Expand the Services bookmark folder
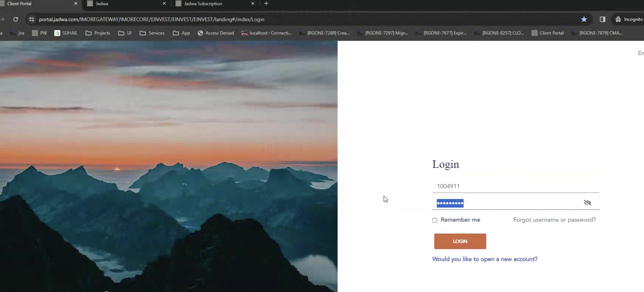 152,33
